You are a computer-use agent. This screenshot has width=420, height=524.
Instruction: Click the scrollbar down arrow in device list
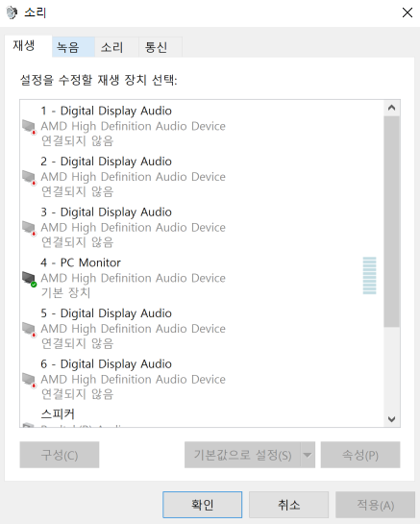click(x=391, y=419)
